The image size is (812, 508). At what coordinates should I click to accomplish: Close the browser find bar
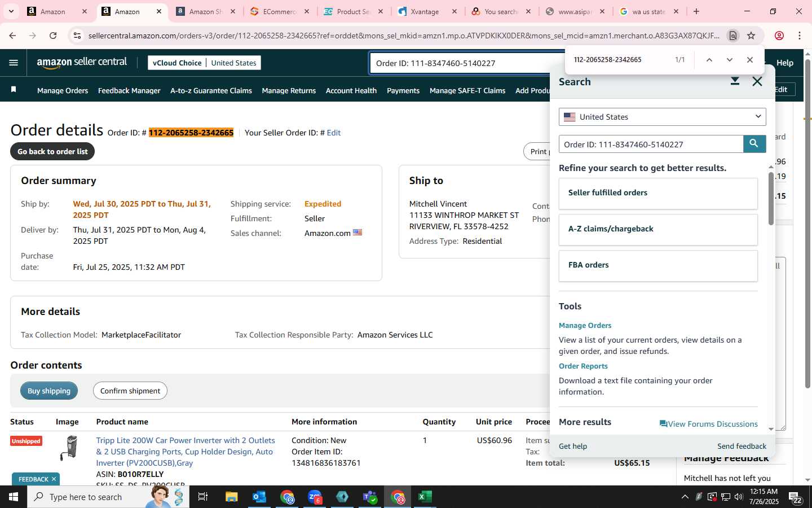tap(749, 60)
